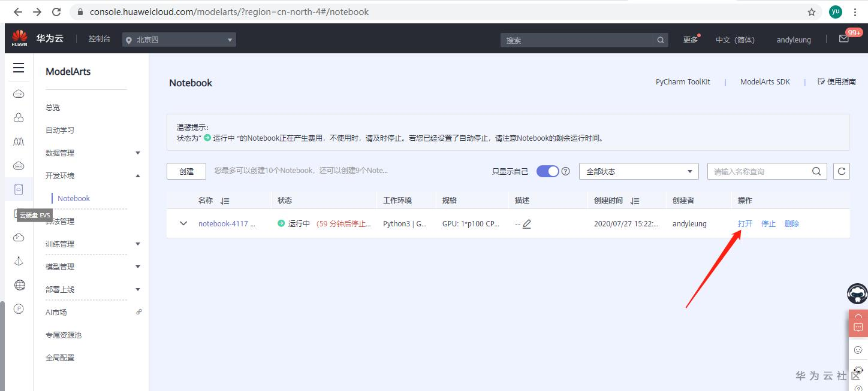Open the 使用指南 guide link

pyautogui.click(x=837, y=82)
